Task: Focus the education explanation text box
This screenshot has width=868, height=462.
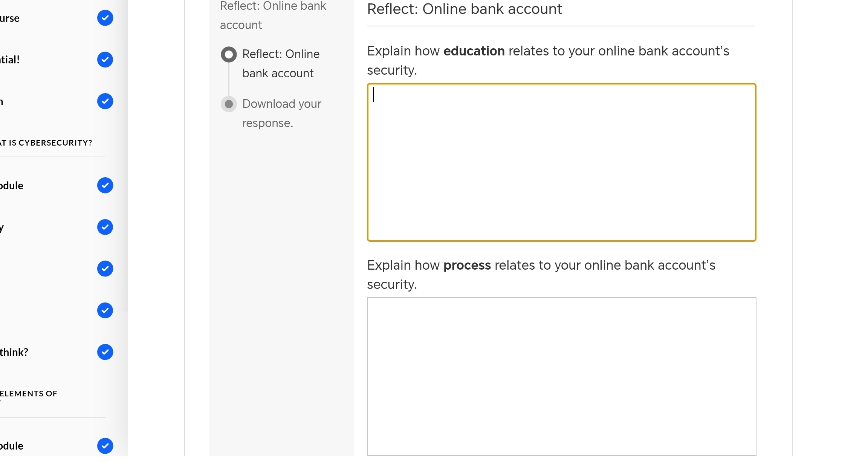Action: coord(561,162)
